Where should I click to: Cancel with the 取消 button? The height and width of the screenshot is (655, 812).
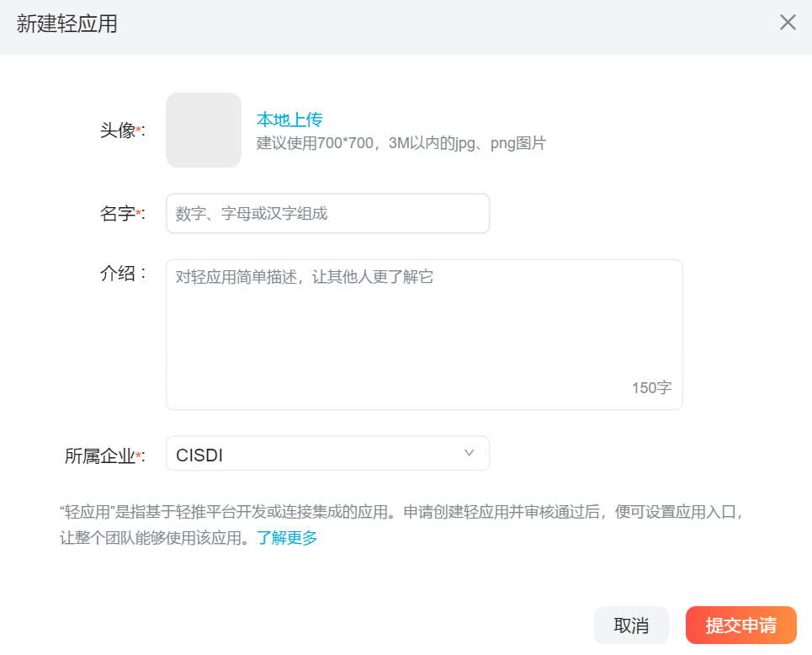(x=631, y=625)
